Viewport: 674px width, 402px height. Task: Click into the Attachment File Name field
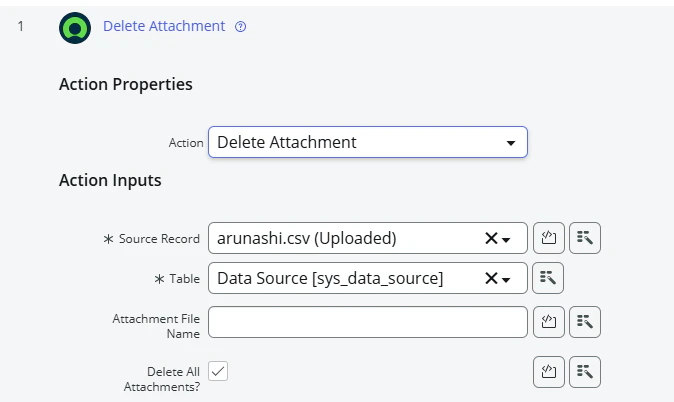pyautogui.click(x=368, y=322)
